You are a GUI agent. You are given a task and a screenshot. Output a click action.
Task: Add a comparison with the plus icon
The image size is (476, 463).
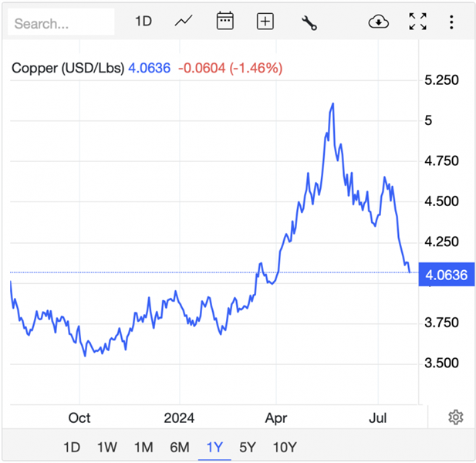(x=265, y=22)
